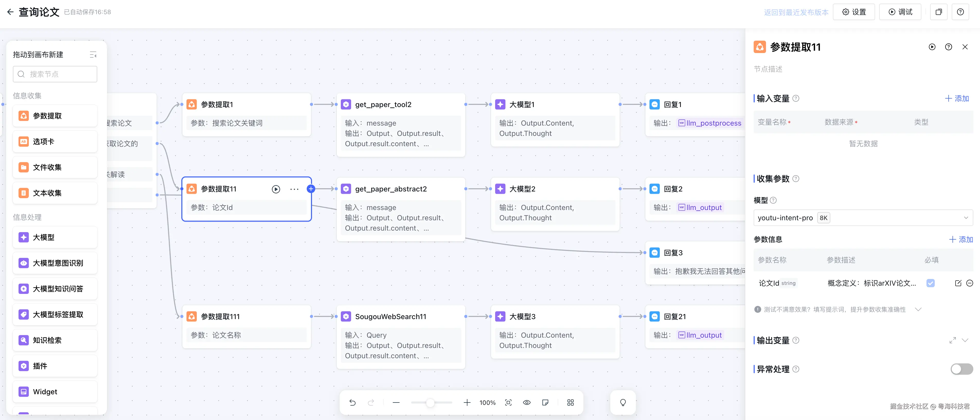Click the add-note icon in bottom toolbar

click(545, 402)
